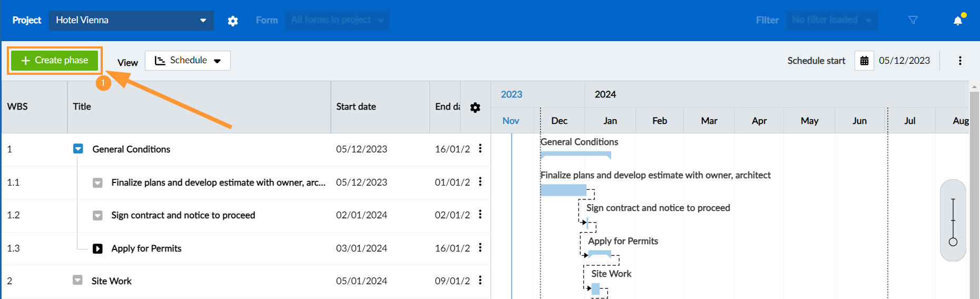Click the Gantt zoom slider handle

[x=953, y=242]
